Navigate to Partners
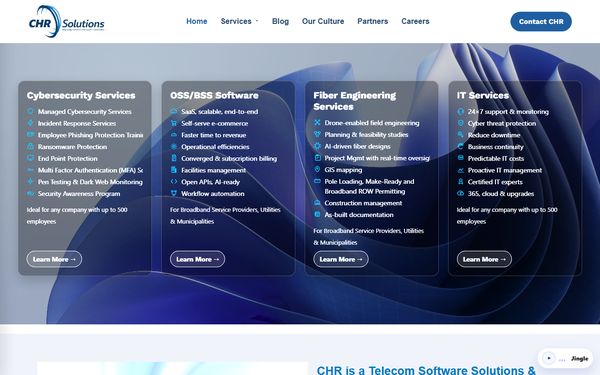Image resolution: width=600 pixels, height=375 pixels. tap(373, 21)
